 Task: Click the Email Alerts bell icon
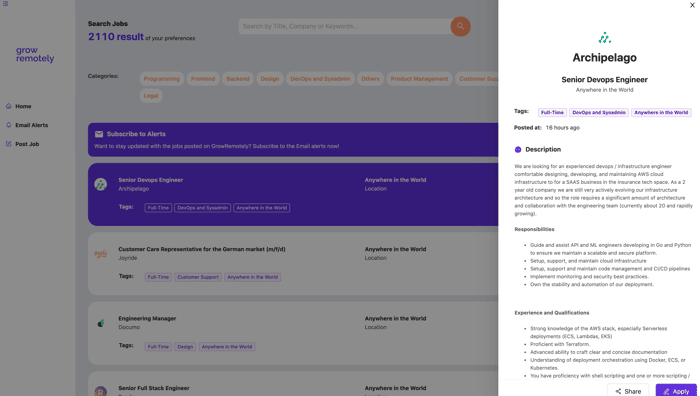pos(8,125)
